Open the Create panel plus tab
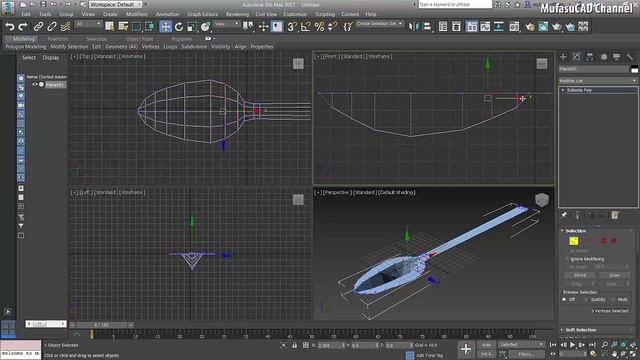This screenshot has height=360, width=640. (563, 57)
